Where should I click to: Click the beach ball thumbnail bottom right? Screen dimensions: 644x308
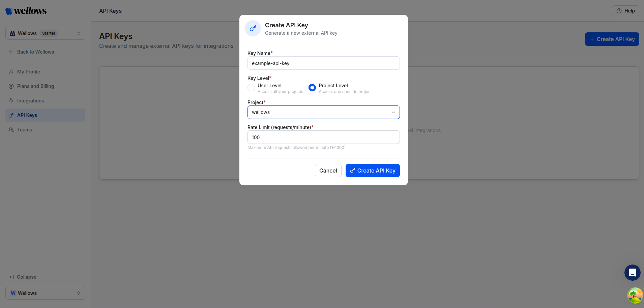click(635, 295)
